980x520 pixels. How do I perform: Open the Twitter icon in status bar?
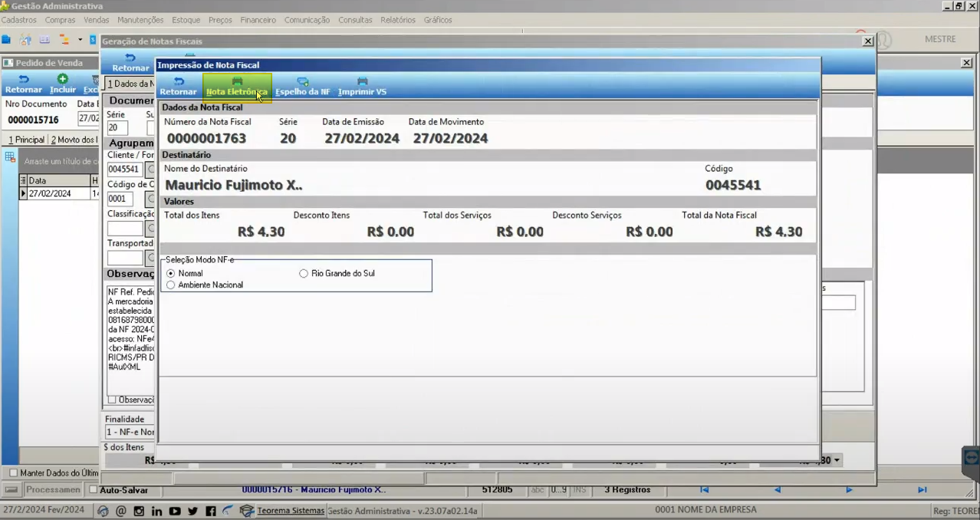[x=192, y=511]
